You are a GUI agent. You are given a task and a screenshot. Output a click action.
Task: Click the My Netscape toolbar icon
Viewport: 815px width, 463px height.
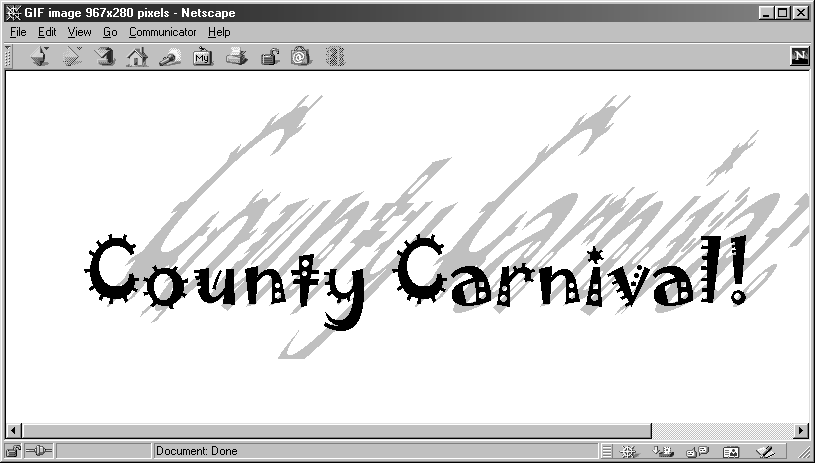point(202,57)
